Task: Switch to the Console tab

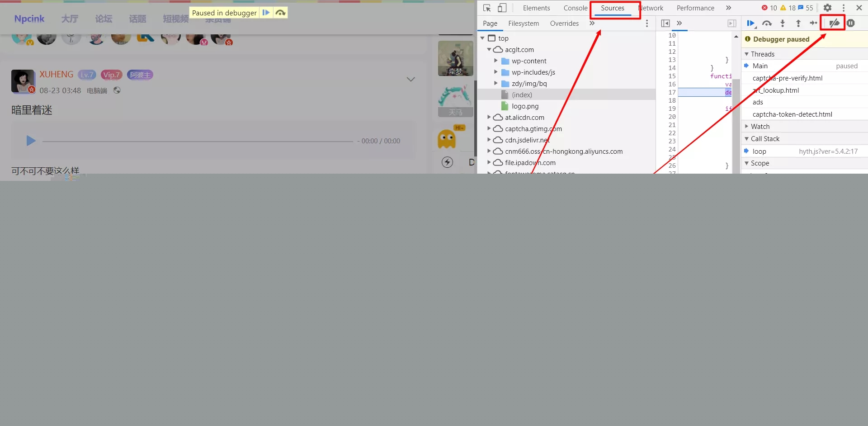Action: coord(575,8)
